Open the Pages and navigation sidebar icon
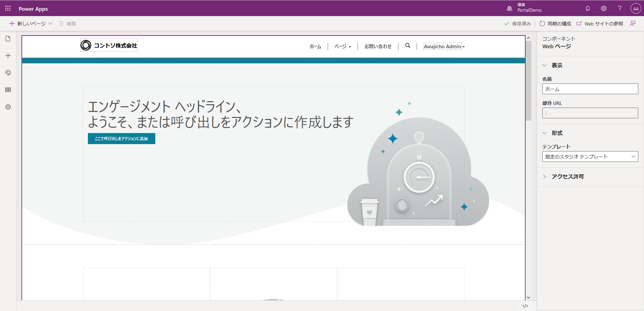 (x=8, y=39)
